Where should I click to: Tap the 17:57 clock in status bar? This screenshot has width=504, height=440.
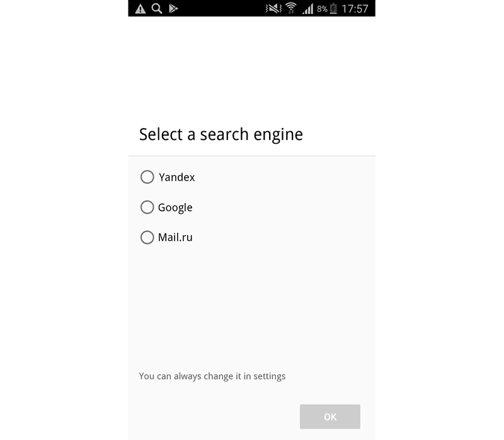pos(355,9)
